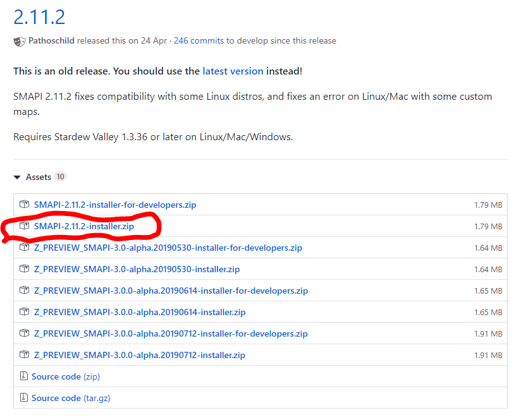521x420 pixels.
Task: Click package icon beside alpha.20190712-installer.zip
Action: [24, 354]
